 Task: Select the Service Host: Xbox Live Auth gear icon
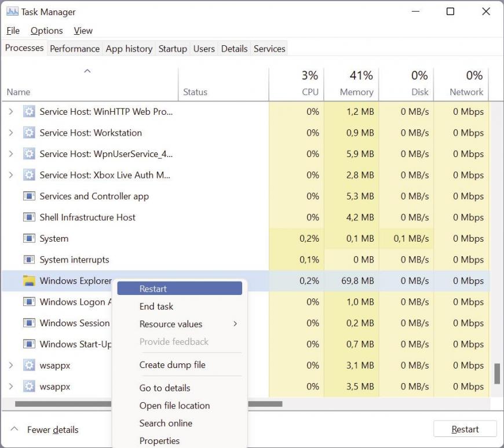[29, 175]
